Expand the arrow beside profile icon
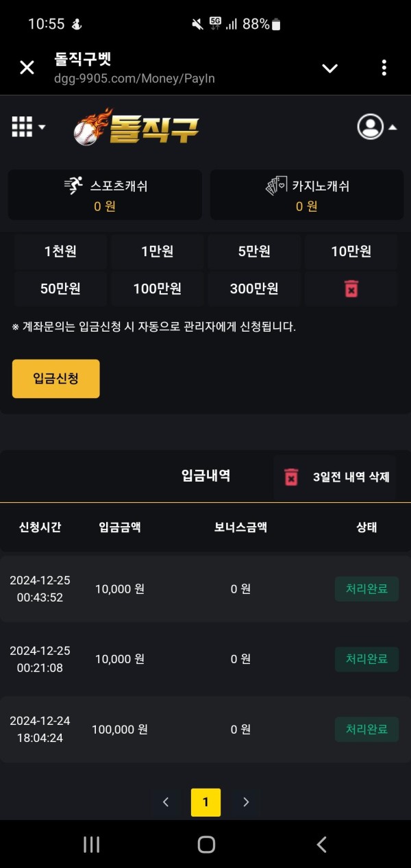Screen dimensions: 411x868 click(393, 127)
